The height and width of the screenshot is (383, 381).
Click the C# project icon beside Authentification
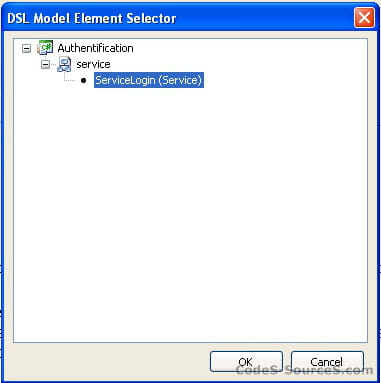45,48
